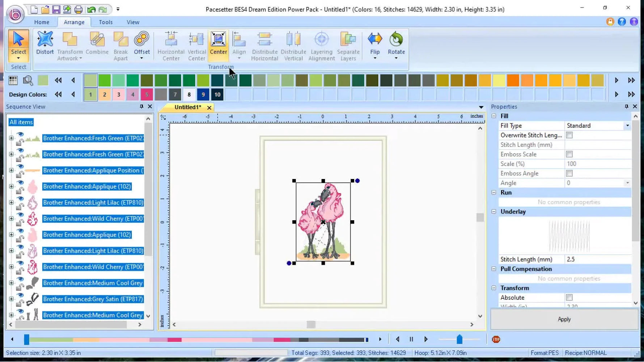Viewport: 644px width, 362px height.
Task: Click the Break Apart icon
Action: (120, 46)
